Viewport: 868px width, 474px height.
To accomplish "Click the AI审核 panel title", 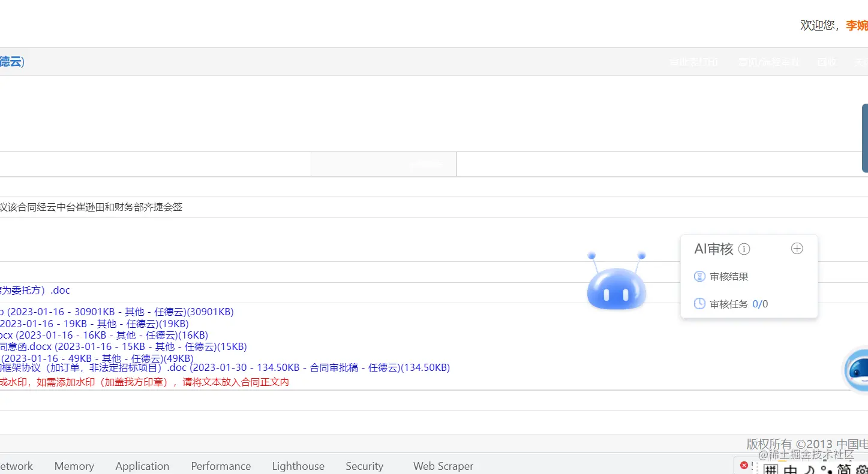I will coord(714,249).
